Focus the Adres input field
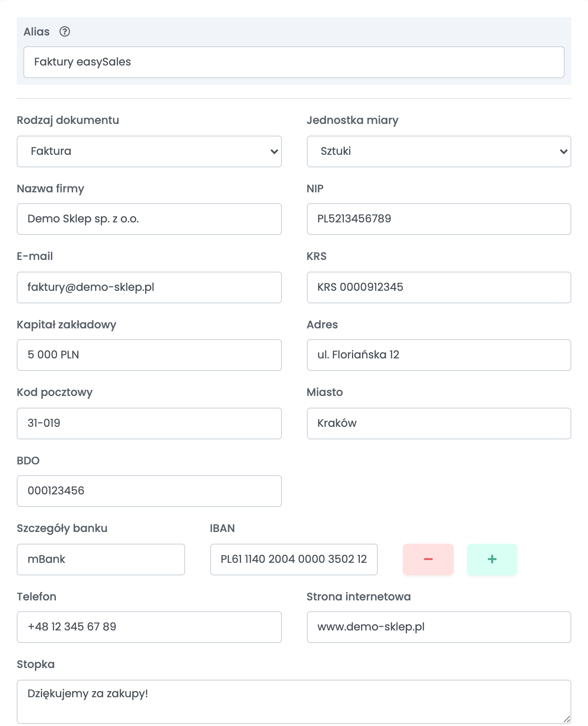 [439, 355]
